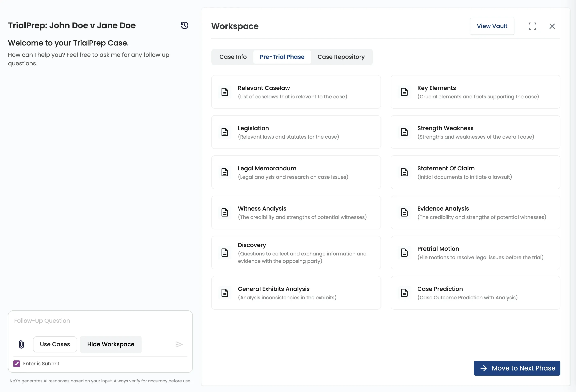Close the Workspace panel

tap(552, 26)
